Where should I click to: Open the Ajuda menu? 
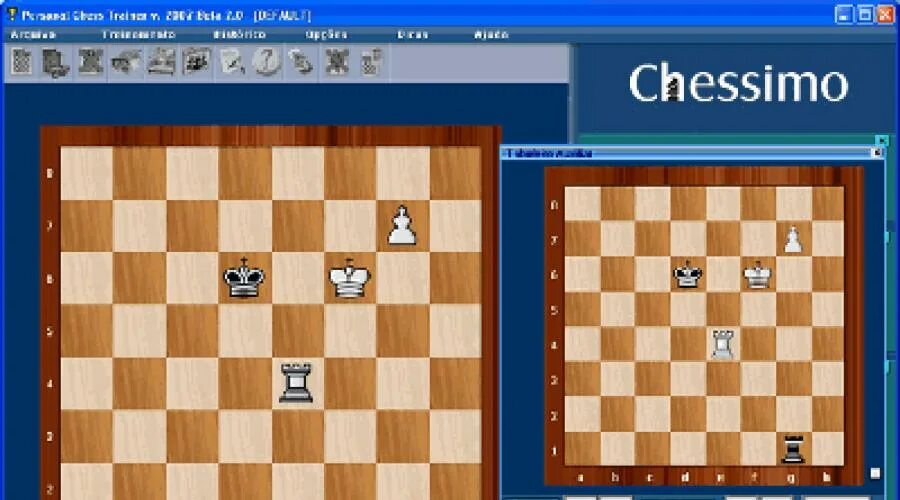pos(491,34)
